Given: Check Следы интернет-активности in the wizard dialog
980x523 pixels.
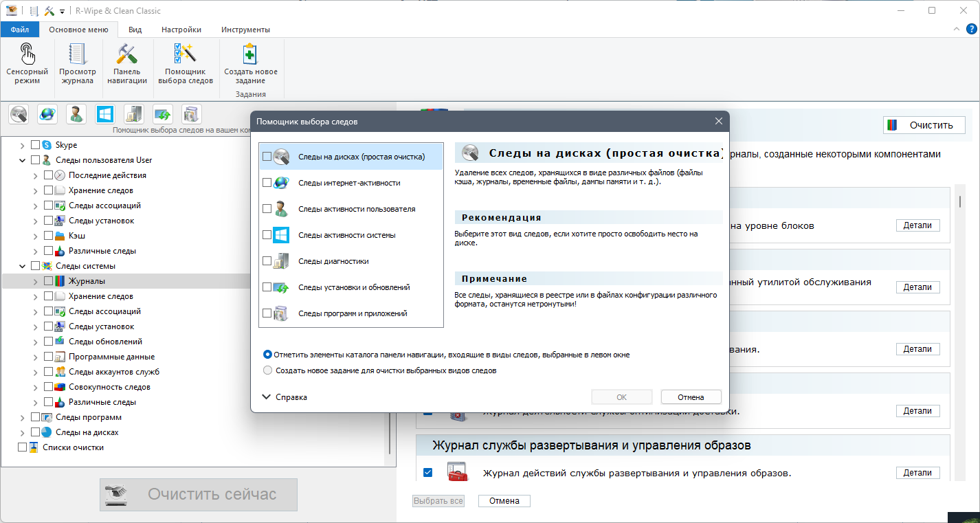Looking at the screenshot, I should [267, 183].
